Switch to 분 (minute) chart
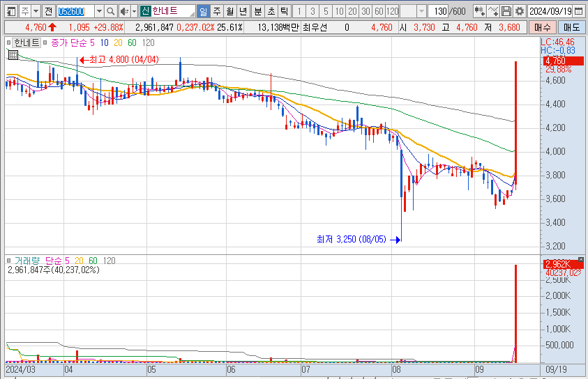588x379 pixels. pos(257,11)
